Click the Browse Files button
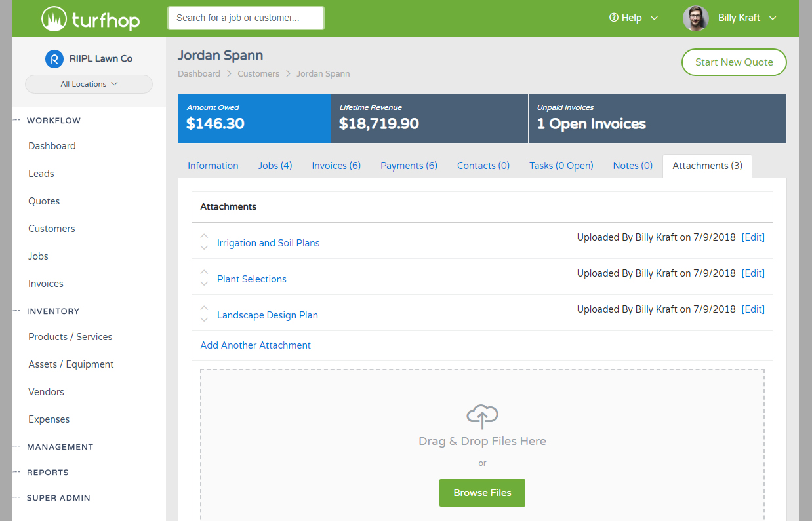 tap(482, 493)
